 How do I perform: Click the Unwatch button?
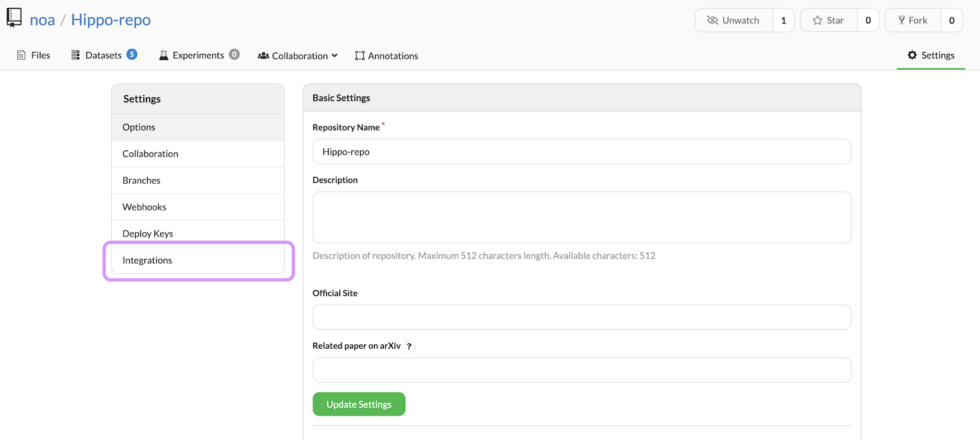(734, 21)
